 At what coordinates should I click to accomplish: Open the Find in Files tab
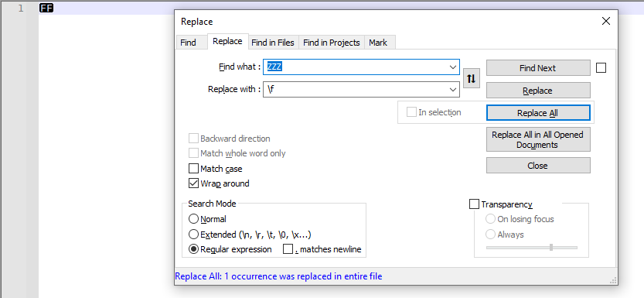[273, 43]
